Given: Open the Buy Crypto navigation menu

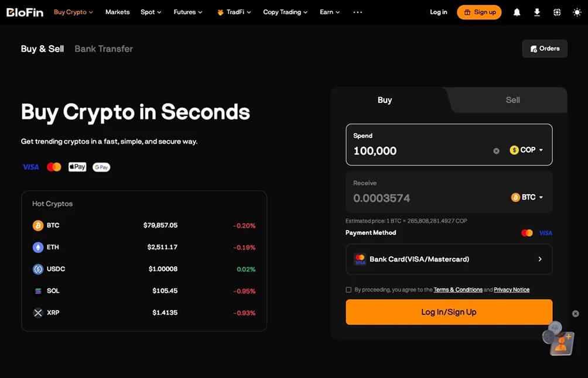Looking at the screenshot, I should pos(73,12).
